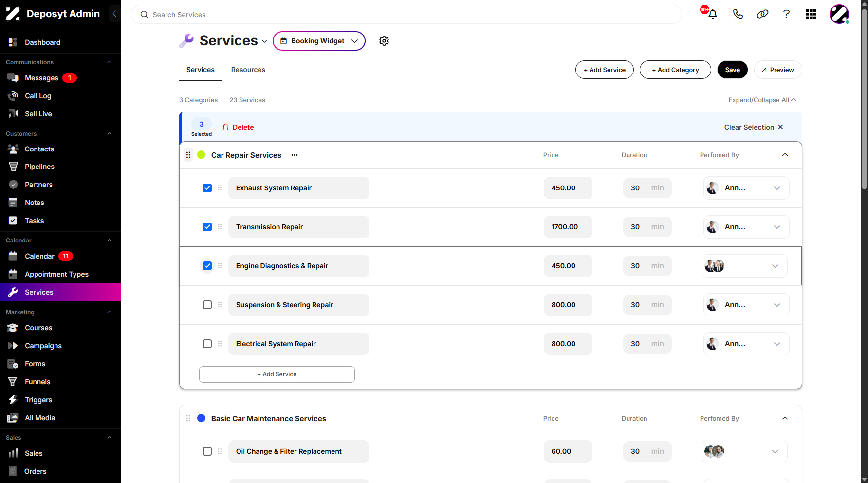The width and height of the screenshot is (868, 483).
Task: Click the green color dot for Car Repair Services
Action: point(201,155)
